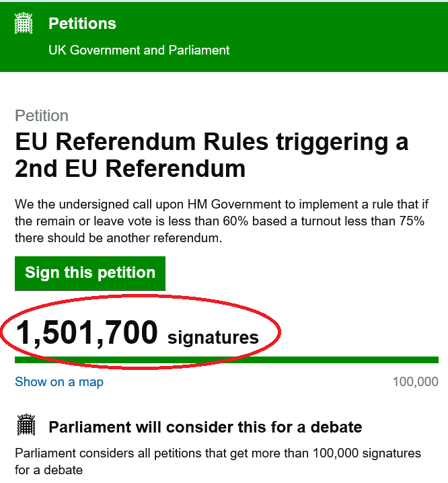448x483 pixels.
Task: Click the 1,501,700 signature count number
Action: tap(87, 332)
